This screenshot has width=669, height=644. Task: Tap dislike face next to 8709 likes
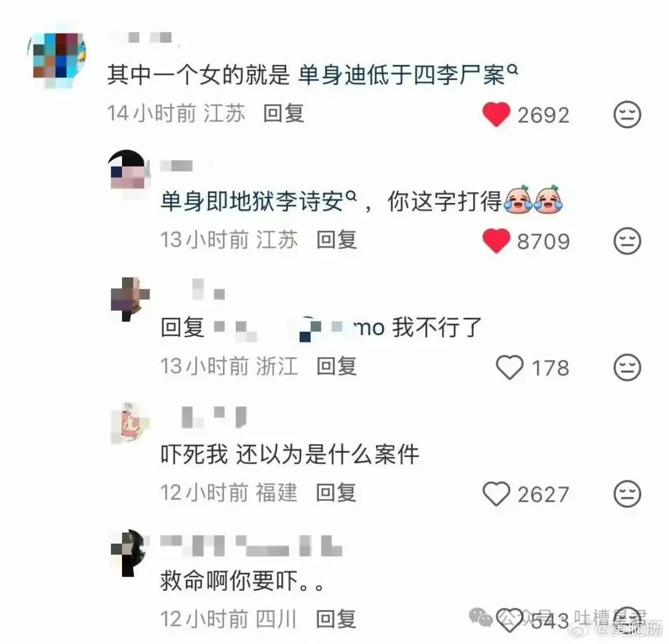tap(627, 240)
